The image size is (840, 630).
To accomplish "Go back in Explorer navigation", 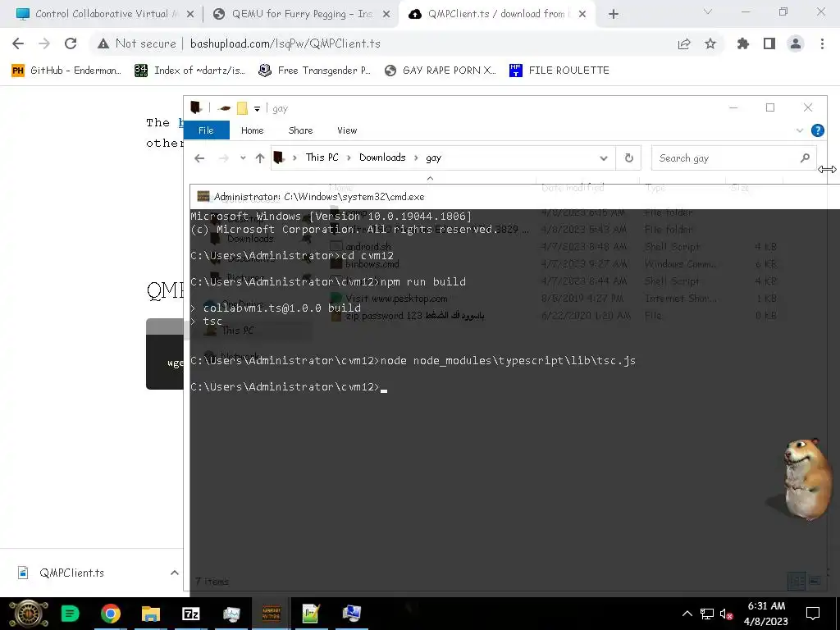I will (x=199, y=158).
